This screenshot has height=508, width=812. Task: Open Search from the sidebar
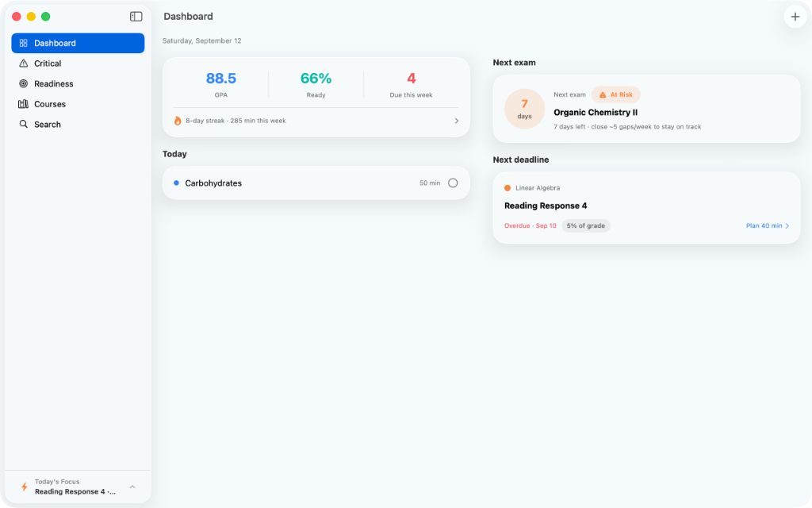[x=78, y=124]
